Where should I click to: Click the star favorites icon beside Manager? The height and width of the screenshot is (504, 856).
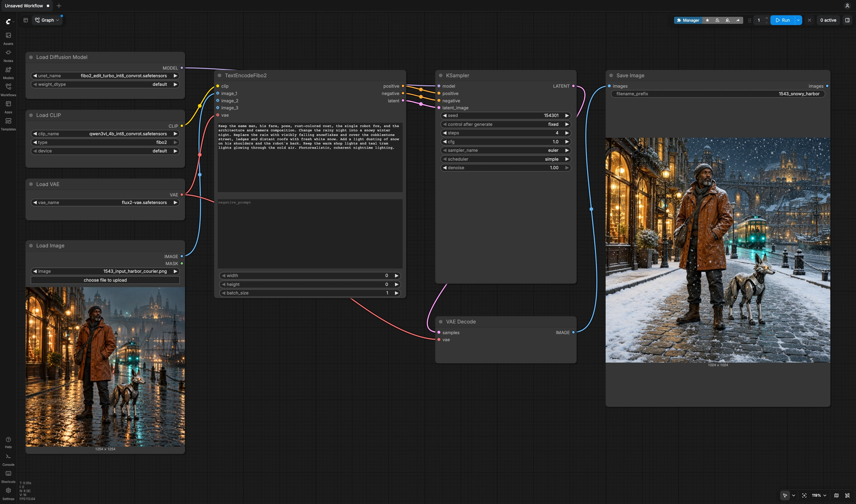tap(707, 20)
